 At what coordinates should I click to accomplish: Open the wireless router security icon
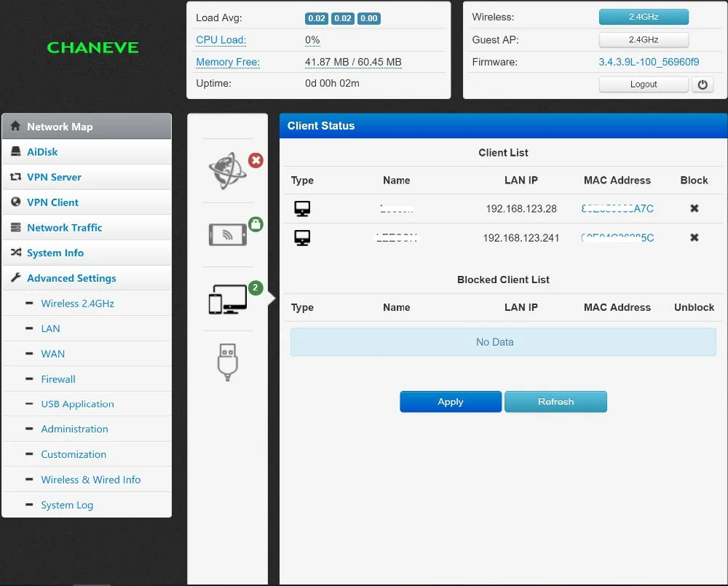click(x=228, y=234)
